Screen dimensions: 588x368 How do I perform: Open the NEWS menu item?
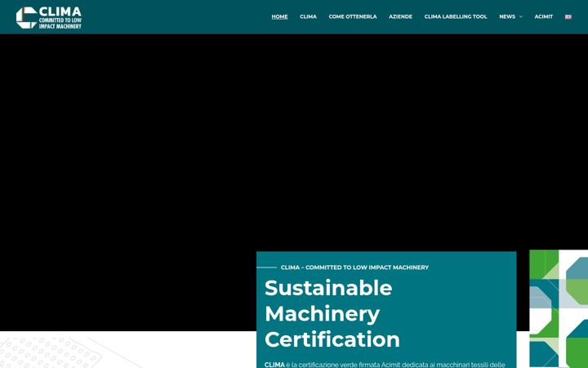click(507, 16)
